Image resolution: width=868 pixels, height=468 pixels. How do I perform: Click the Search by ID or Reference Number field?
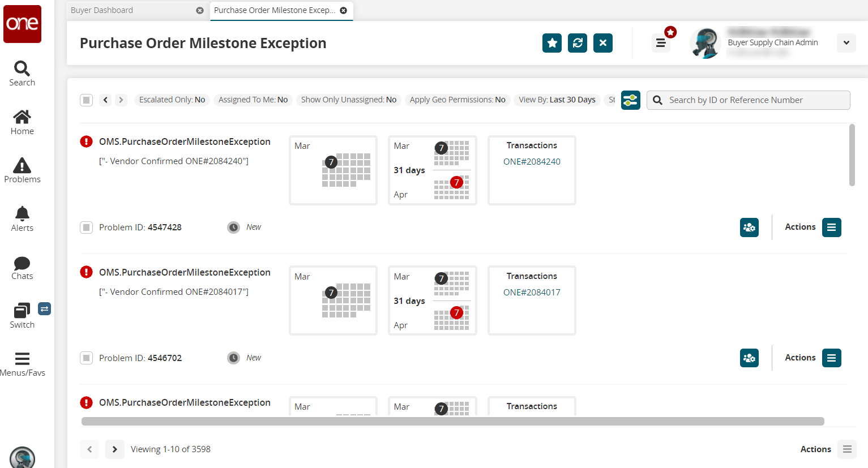click(x=749, y=100)
